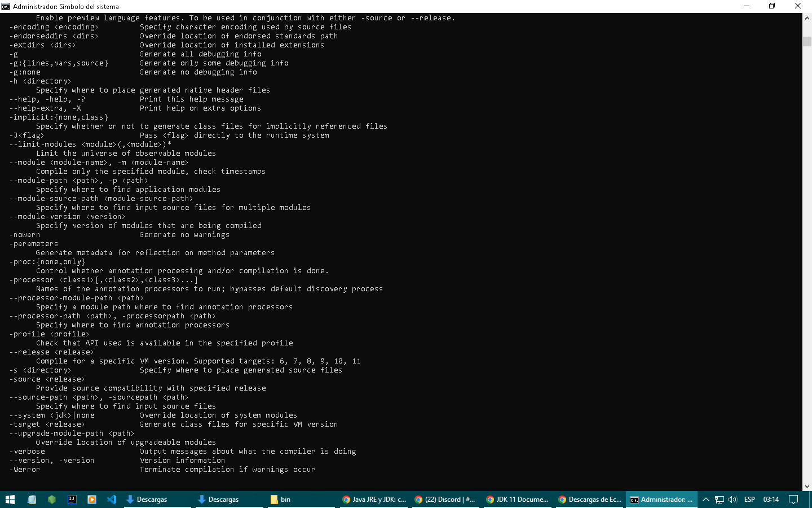Click the '-endorseddirs <dirs>' option text
The image size is (812, 508).
pos(54,36)
